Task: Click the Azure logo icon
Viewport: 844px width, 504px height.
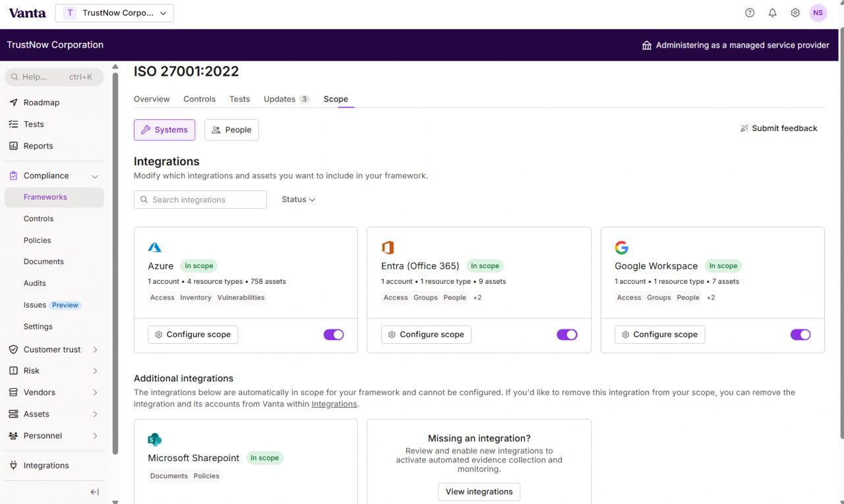Action: (x=155, y=248)
